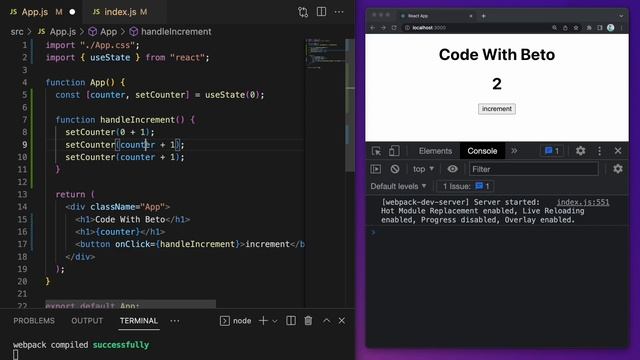
Task: Open the PROBLEMS panel tab
Action: (34, 321)
